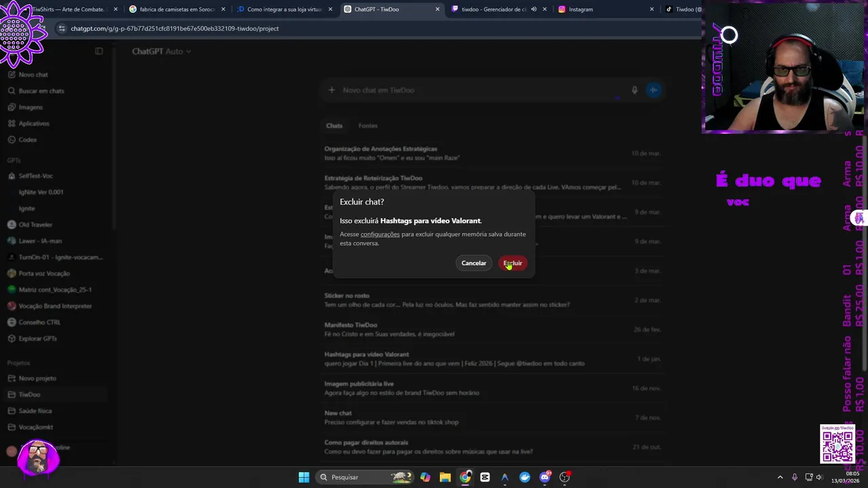Click the browser address bar URL
This screenshot has height=488, width=868.
click(x=175, y=28)
